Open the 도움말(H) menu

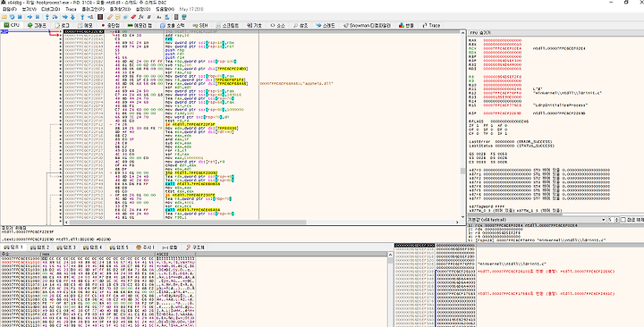tap(165, 9)
